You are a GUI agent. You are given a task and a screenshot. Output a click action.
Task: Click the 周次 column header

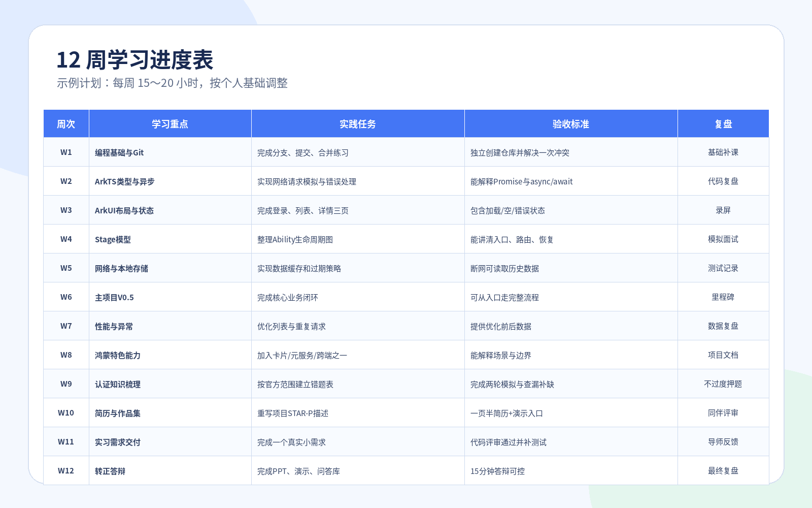[x=66, y=123]
